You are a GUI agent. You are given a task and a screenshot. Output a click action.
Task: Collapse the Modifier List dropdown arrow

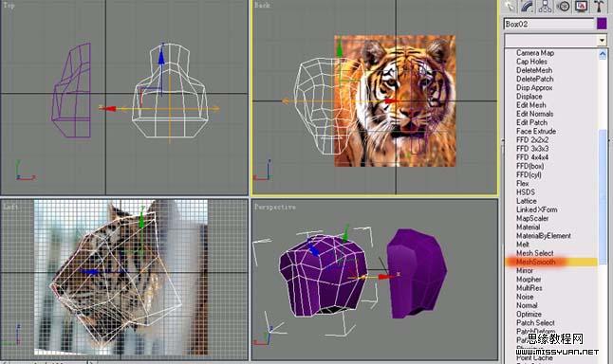tap(602, 40)
